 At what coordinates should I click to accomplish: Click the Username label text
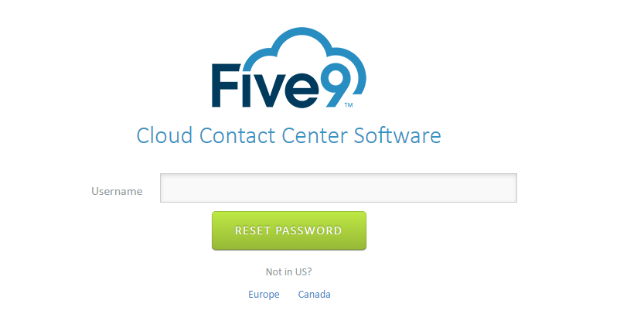pyautogui.click(x=117, y=191)
